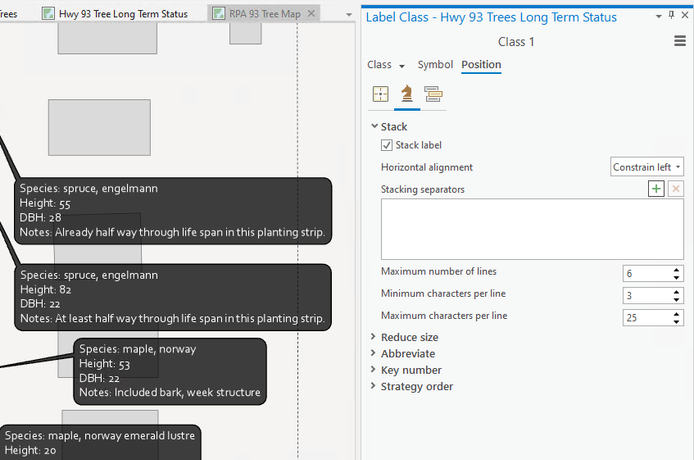Expand the Reduce size section

coord(409,337)
